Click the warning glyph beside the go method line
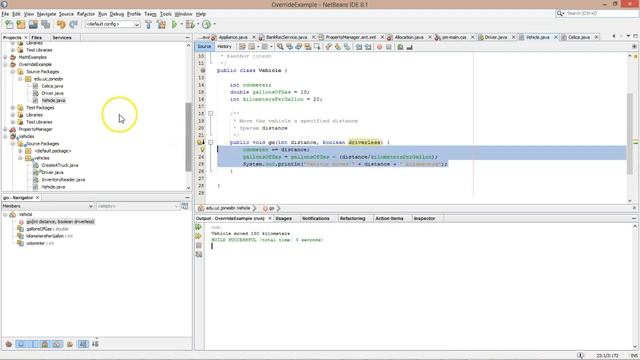640x360 pixels. click(x=201, y=142)
